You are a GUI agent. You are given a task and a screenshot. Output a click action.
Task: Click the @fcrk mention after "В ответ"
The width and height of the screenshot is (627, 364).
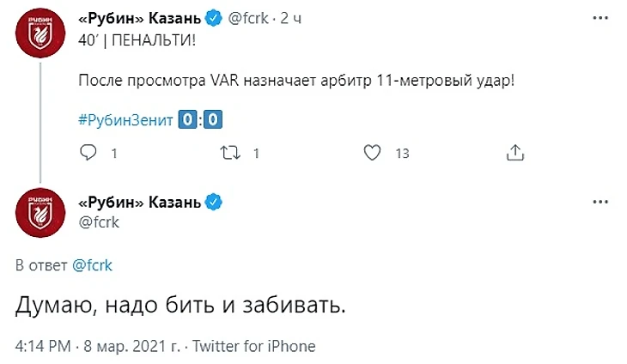pos(92,265)
